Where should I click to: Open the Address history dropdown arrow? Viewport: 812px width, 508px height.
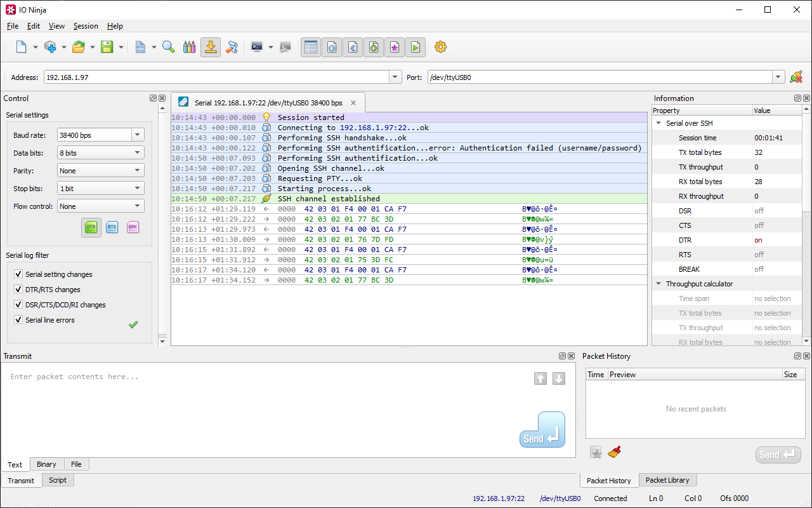tap(396, 77)
